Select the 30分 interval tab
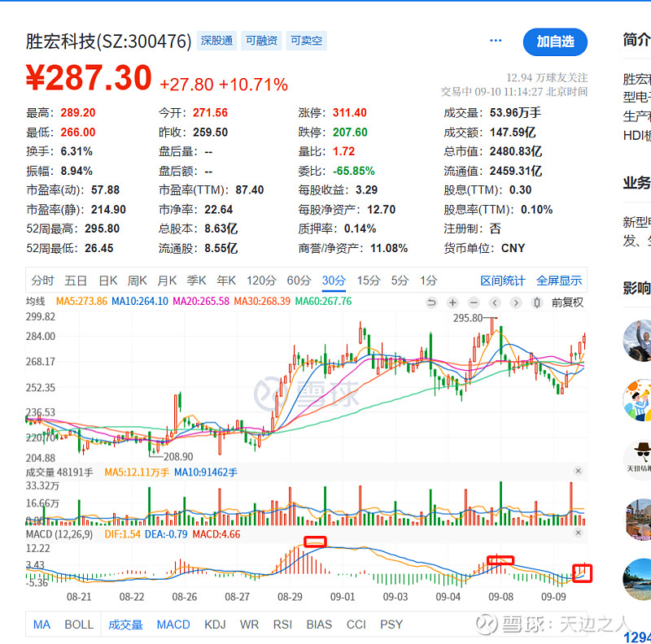The height and width of the screenshot is (644, 651). 334,281
